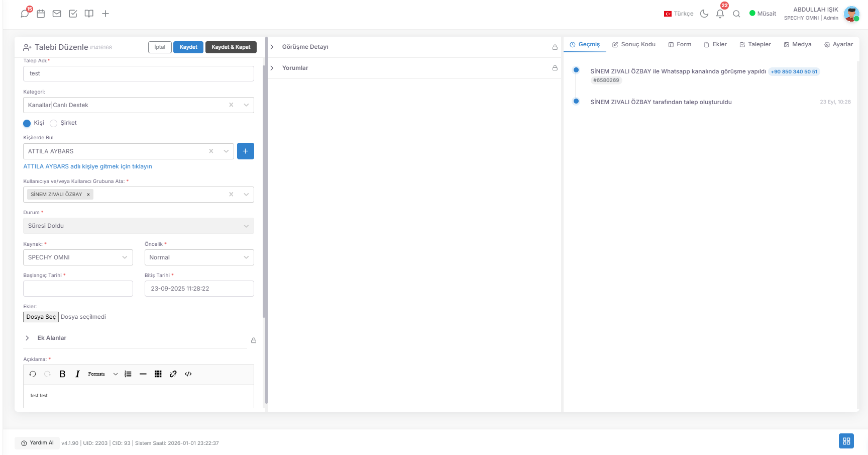Open the calendar icon in top bar
Image resolution: width=868 pixels, height=455 pixels.
point(41,14)
